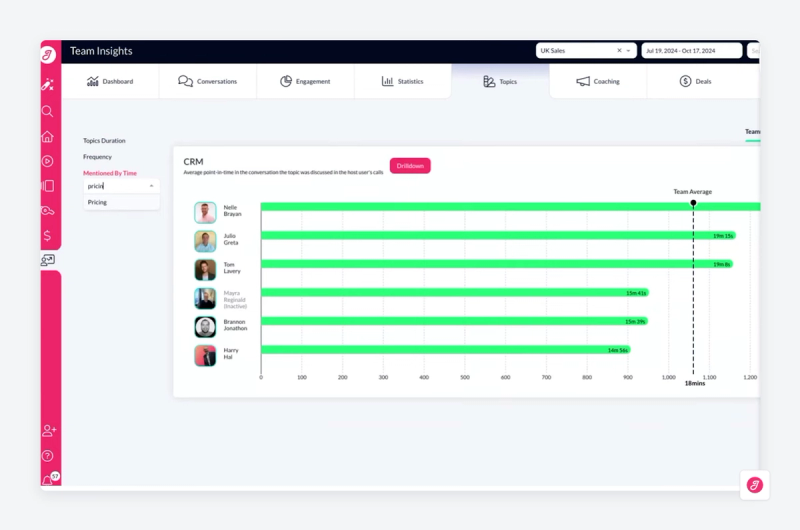800x530 pixels.
Task: Select the dollar sign deals sidebar icon
Action: coord(47,235)
